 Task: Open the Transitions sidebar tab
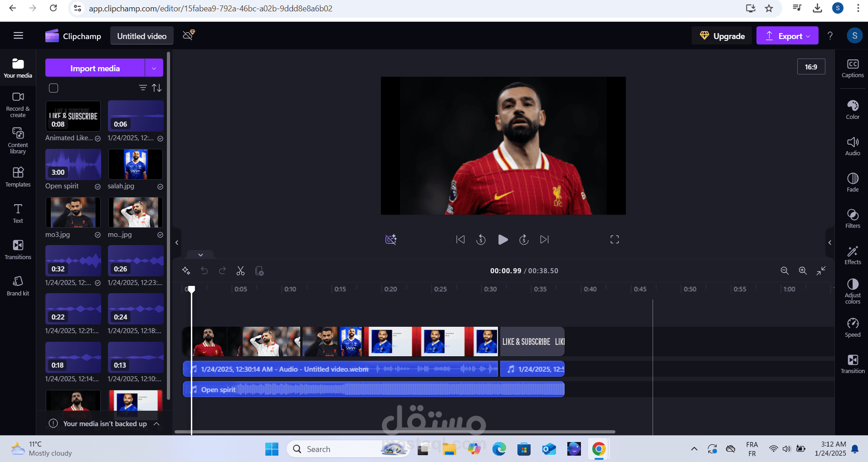[x=18, y=250]
